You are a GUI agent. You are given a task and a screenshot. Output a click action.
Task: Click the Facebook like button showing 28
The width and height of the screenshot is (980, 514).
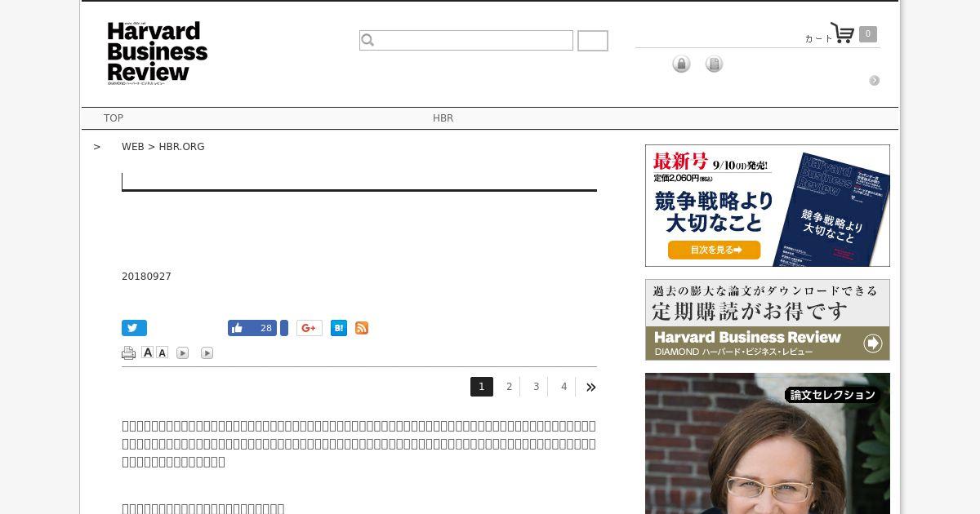(252, 328)
